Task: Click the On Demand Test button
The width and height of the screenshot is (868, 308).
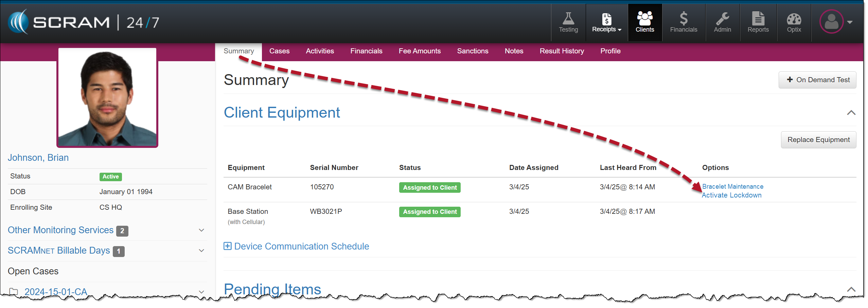Action: [817, 80]
